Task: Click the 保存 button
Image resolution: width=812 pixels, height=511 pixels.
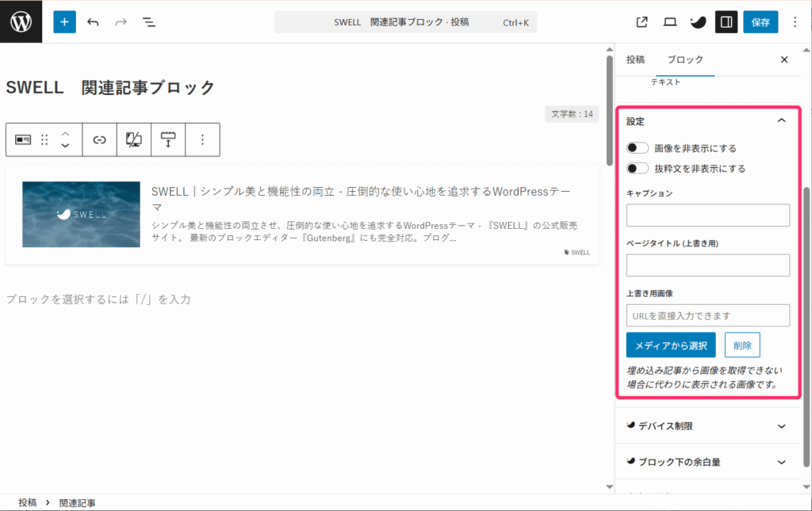Action: [760, 21]
